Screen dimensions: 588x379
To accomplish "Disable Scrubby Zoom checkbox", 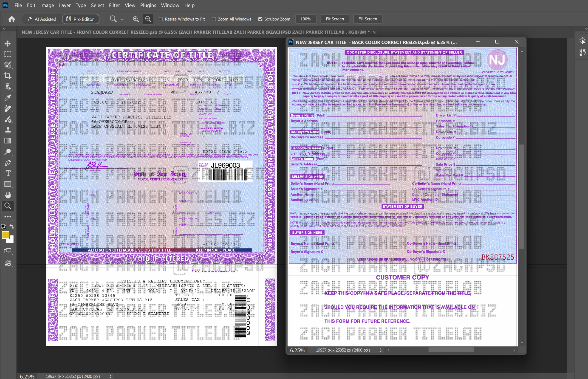I will [260, 19].
